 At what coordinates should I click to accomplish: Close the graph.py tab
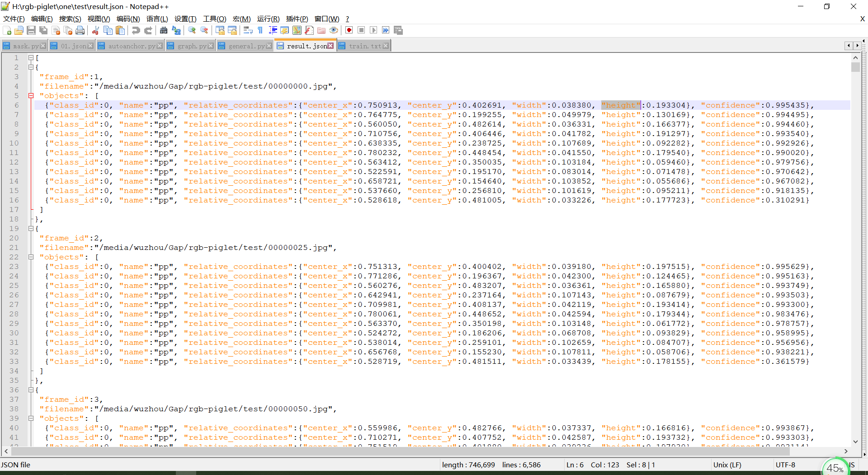pyautogui.click(x=211, y=45)
